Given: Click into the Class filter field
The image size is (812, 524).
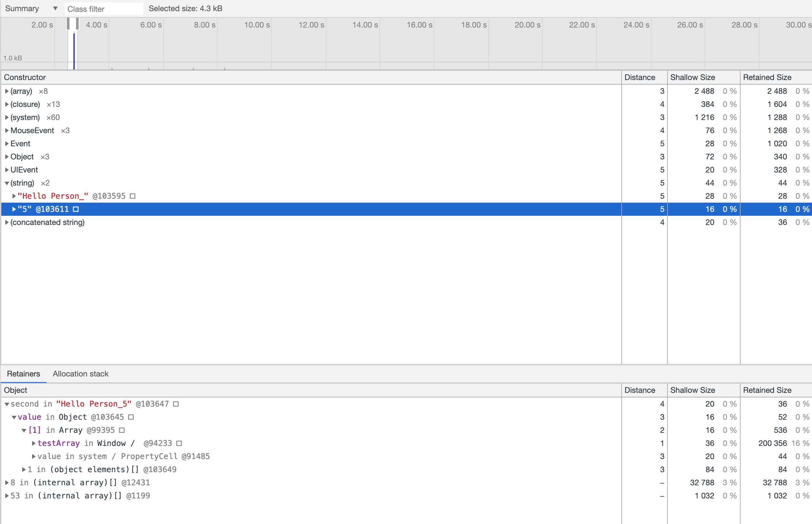Looking at the screenshot, I should click(104, 9).
